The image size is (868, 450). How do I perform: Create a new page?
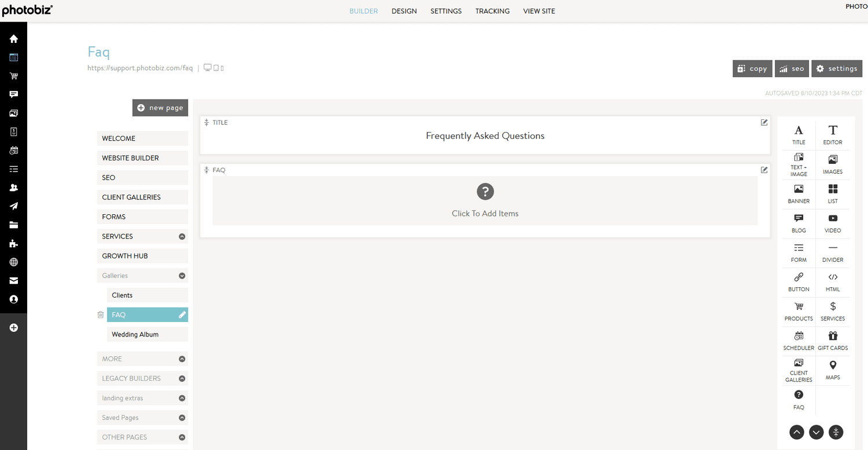pyautogui.click(x=160, y=107)
